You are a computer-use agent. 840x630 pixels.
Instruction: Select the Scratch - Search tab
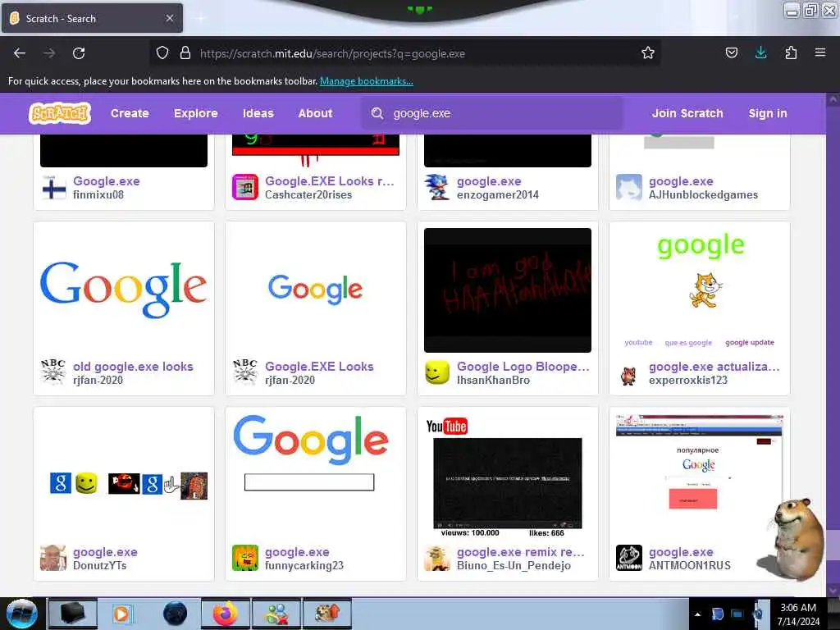[92, 18]
